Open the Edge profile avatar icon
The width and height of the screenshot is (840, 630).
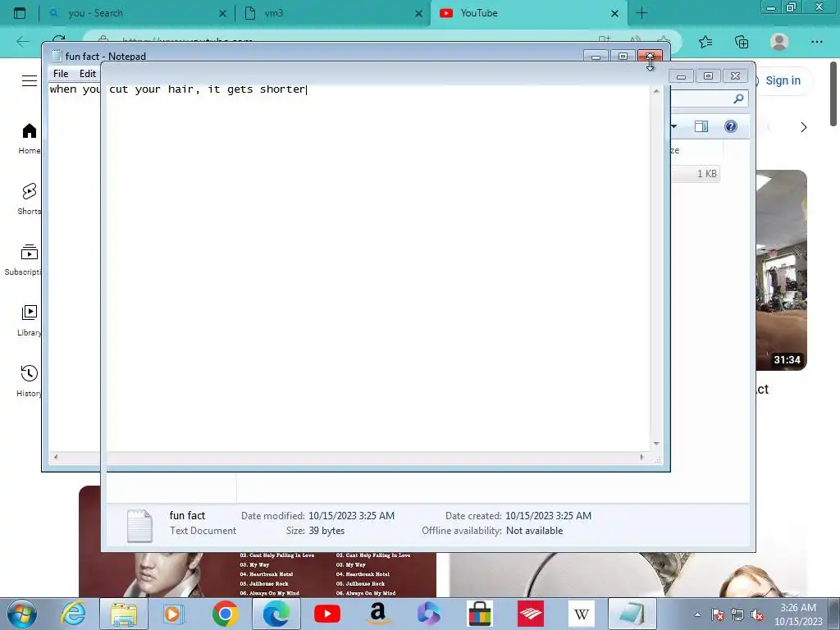[779, 42]
